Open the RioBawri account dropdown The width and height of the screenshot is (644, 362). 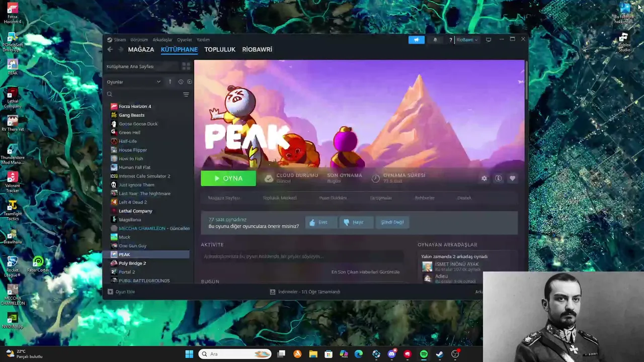click(x=467, y=40)
